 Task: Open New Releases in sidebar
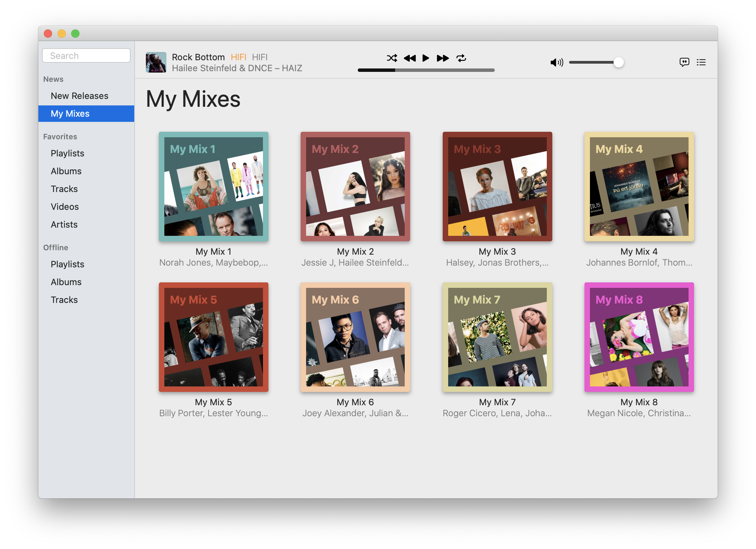click(x=86, y=96)
